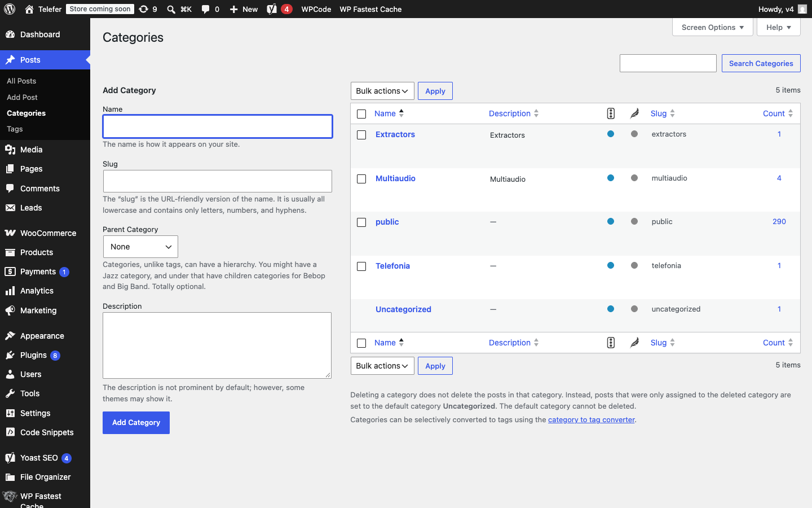This screenshot has height=508, width=812.
Task: Expand the Screen Options panel
Action: click(x=713, y=27)
